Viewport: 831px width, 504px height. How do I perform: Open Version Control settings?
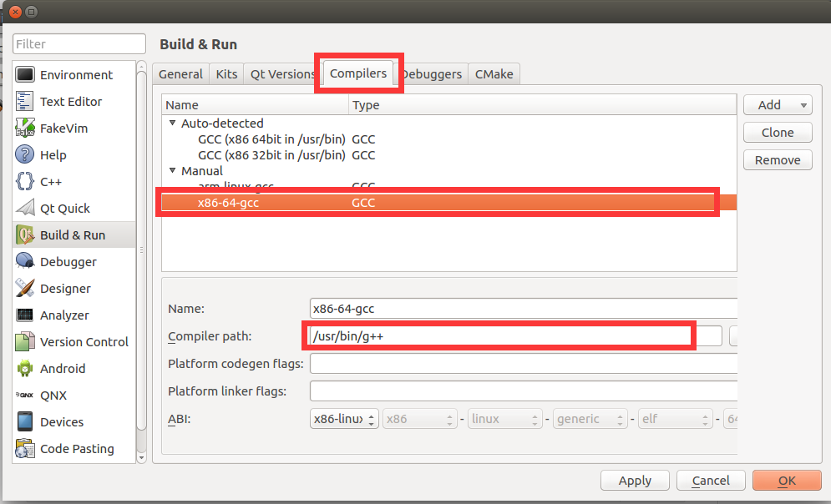click(x=25, y=341)
